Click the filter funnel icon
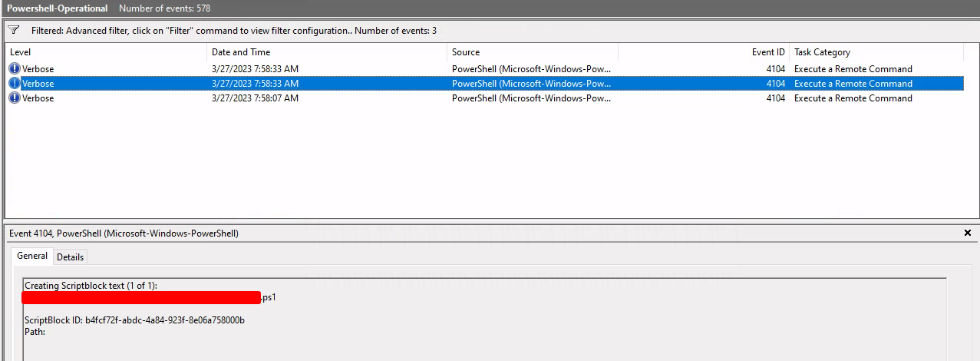980x361 pixels. pyautogui.click(x=14, y=31)
